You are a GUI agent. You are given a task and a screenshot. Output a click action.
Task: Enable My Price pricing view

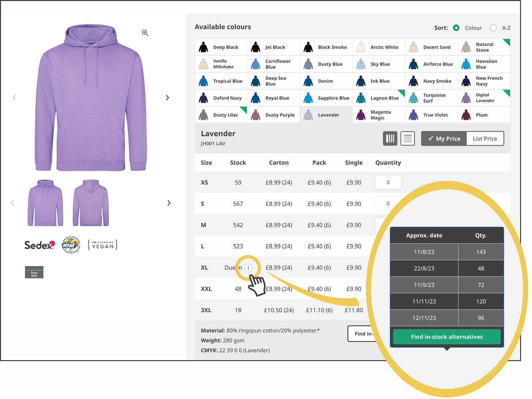tap(444, 139)
